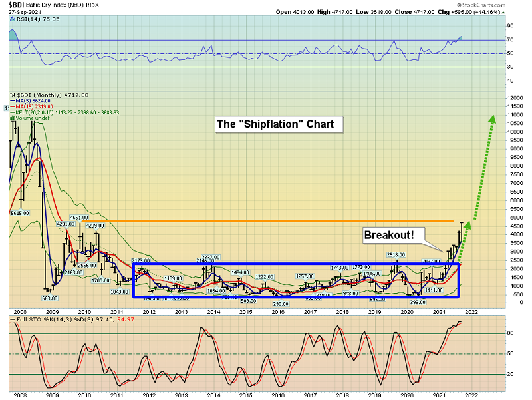Viewport: 532px width, 400px height.
Task: Click the green up-triangle after the Chg value
Action: point(503,12)
